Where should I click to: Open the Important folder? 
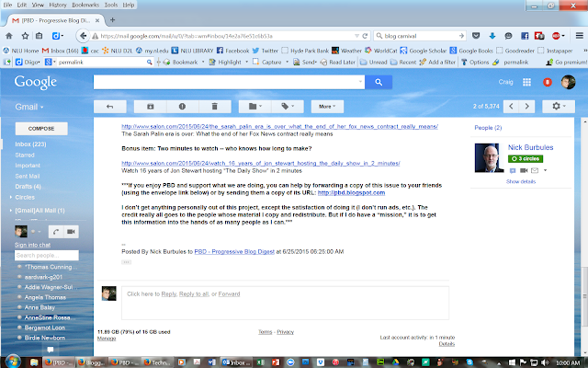pyautogui.click(x=28, y=166)
